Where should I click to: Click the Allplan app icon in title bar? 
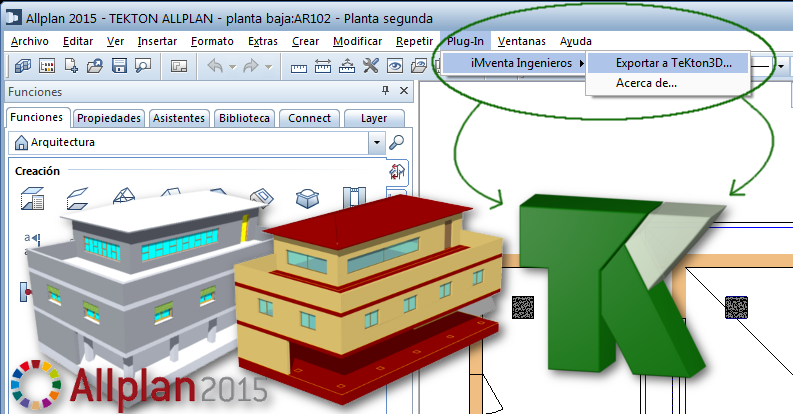[x=13, y=18]
